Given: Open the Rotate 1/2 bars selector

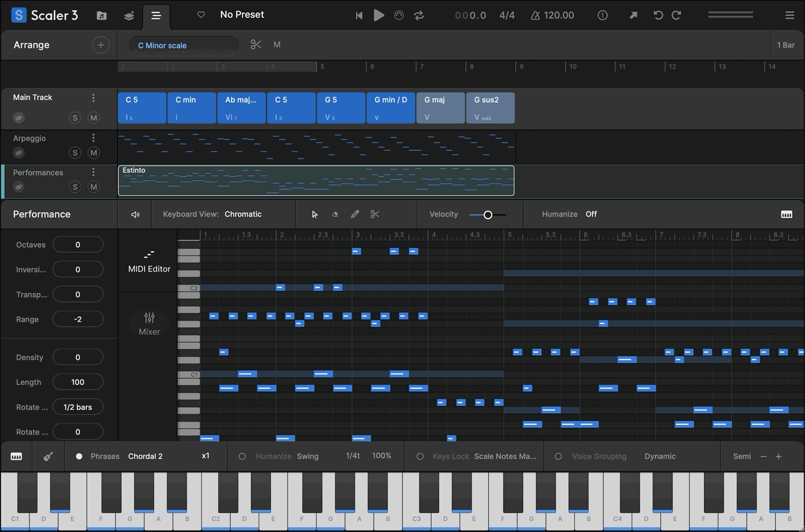Looking at the screenshot, I should click(78, 407).
